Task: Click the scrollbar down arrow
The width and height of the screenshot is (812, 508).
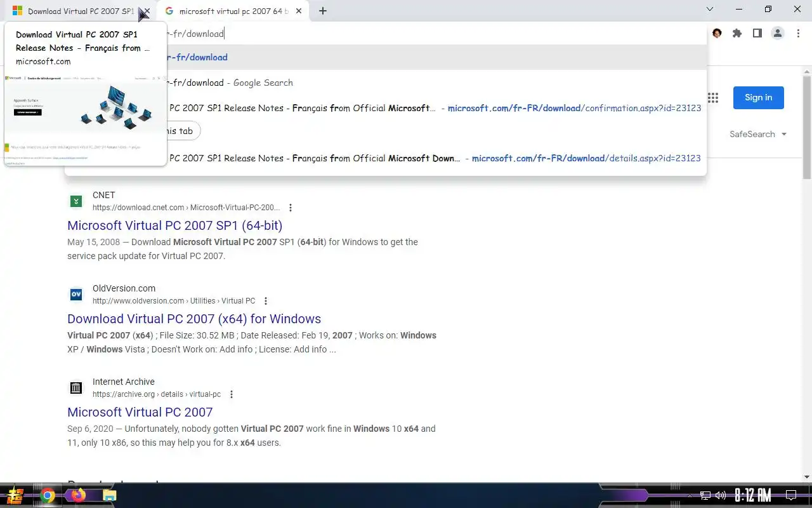Action: pyautogui.click(x=807, y=477)
